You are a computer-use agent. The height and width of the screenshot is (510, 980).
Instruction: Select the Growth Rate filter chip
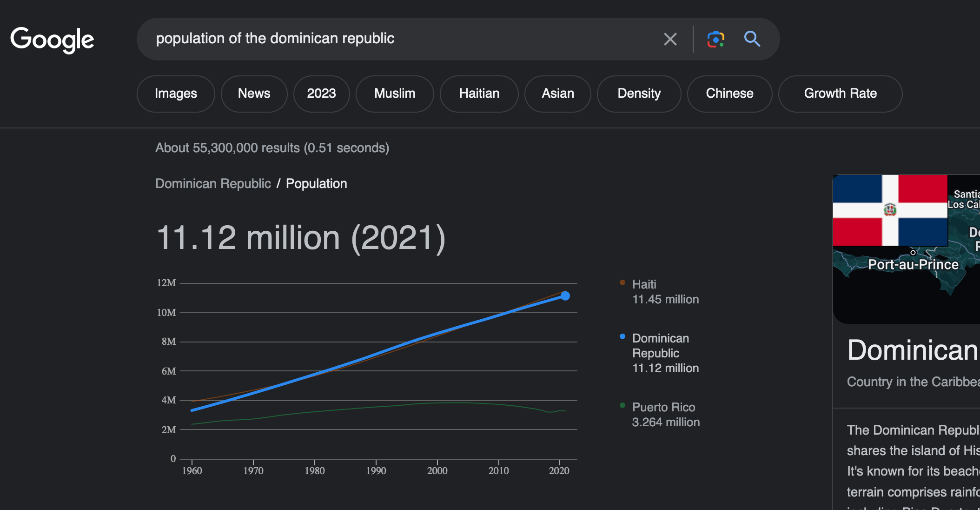point(840,94)
